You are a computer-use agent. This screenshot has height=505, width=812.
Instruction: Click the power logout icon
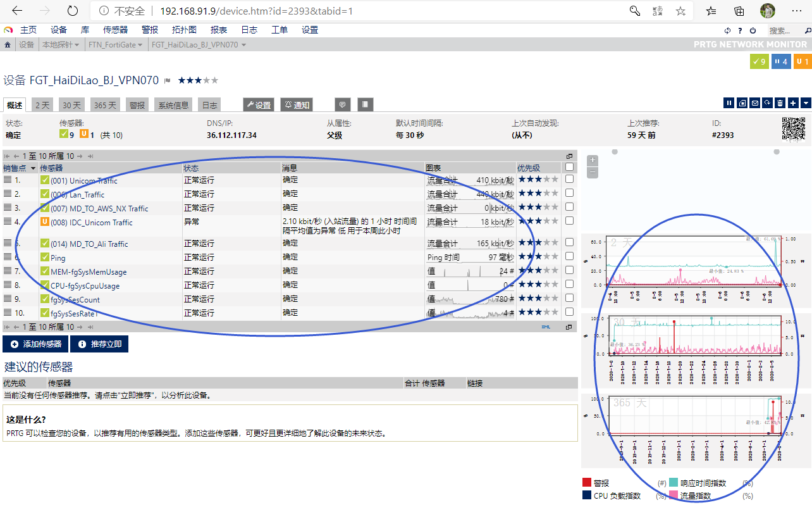point(753,30)
